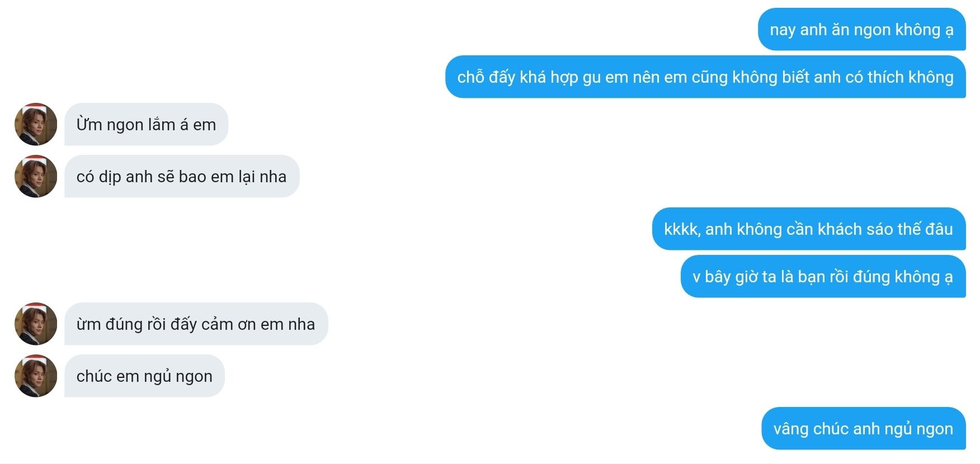Screen dimensions: 980x464
Task: Click the sent "vâng chúc anh ngủ ngon" bubble
Action: pos(863,429)
